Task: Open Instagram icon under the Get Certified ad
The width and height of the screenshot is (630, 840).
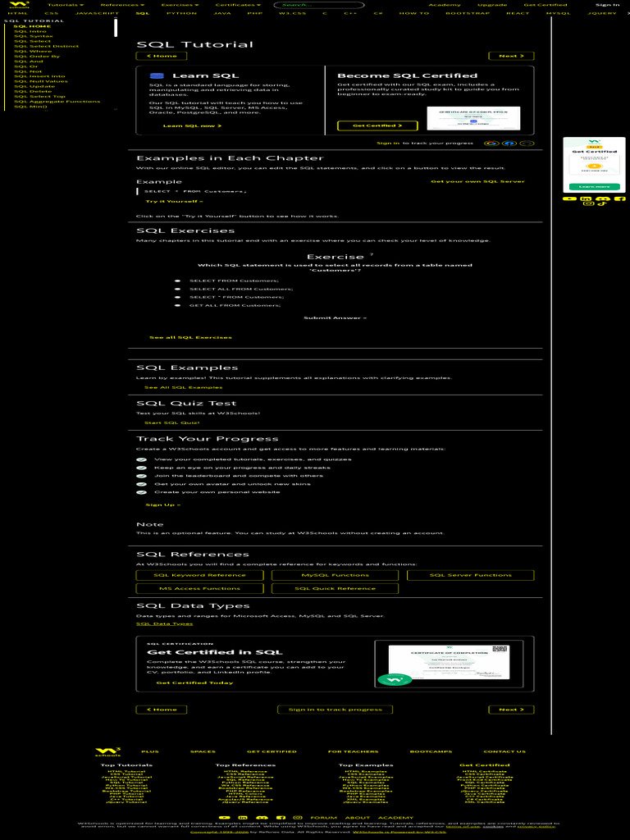Action: pos(589,203)
